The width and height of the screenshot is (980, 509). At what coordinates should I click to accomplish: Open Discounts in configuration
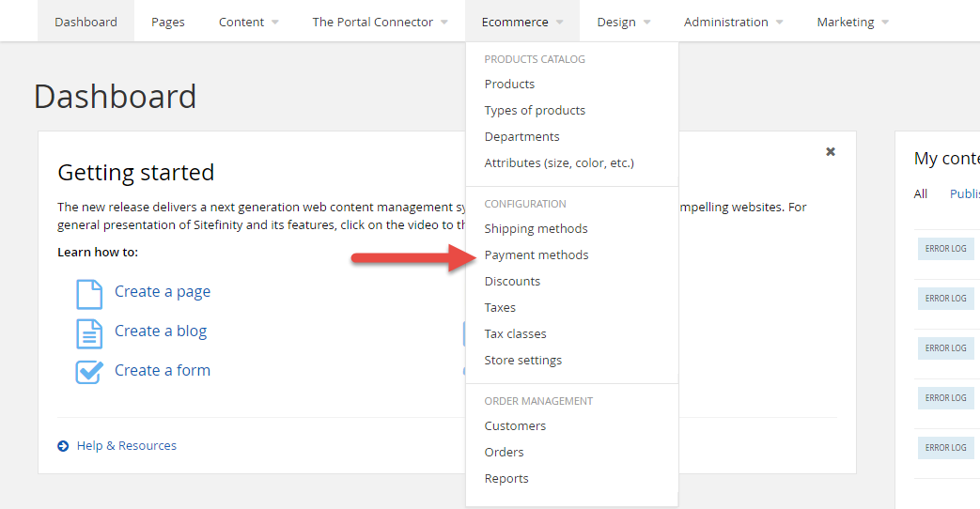click(x=512, y=281)
